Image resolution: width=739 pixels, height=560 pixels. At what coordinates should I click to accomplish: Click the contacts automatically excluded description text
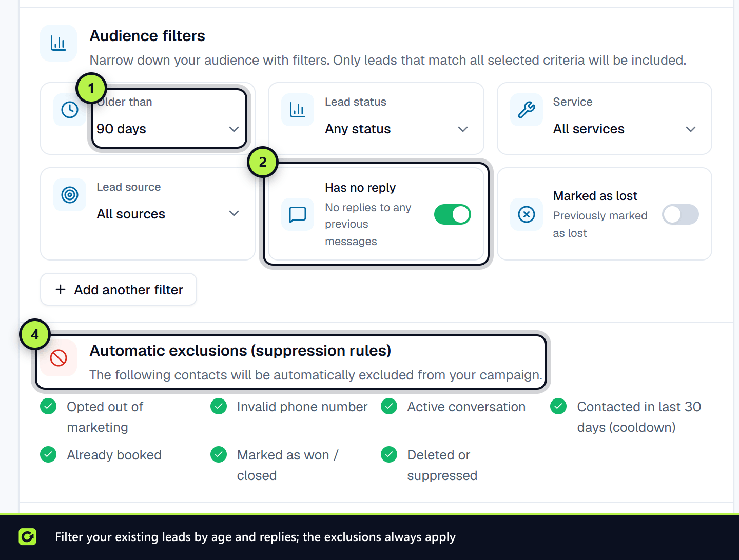coord(316,375)
